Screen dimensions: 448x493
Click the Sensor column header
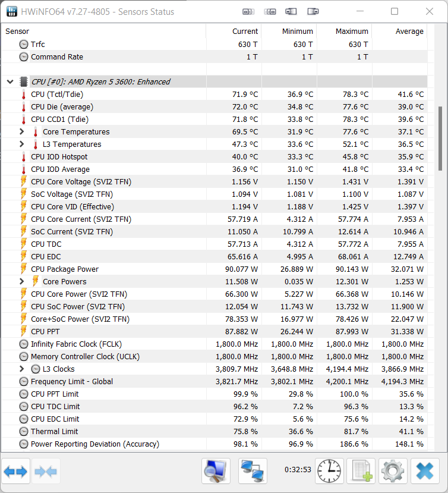click(x=103, y=32)
